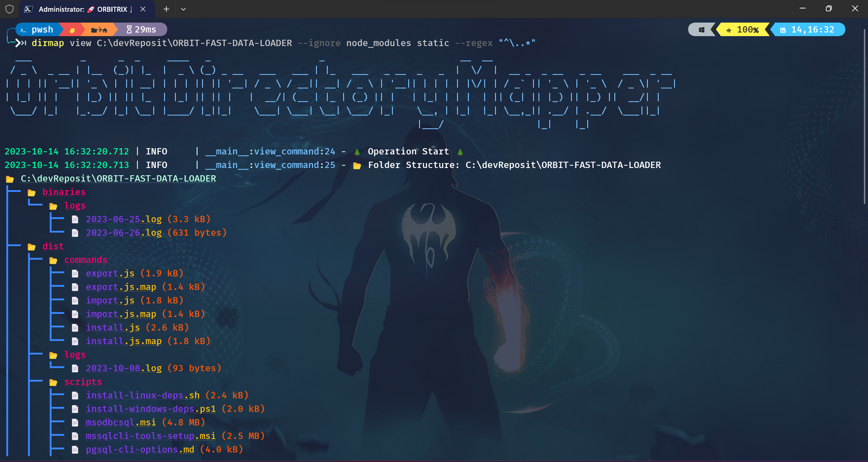Screen dimensions: 868x462
Task: Click the 100% battery segment
Action: click(x=742, y=30)
